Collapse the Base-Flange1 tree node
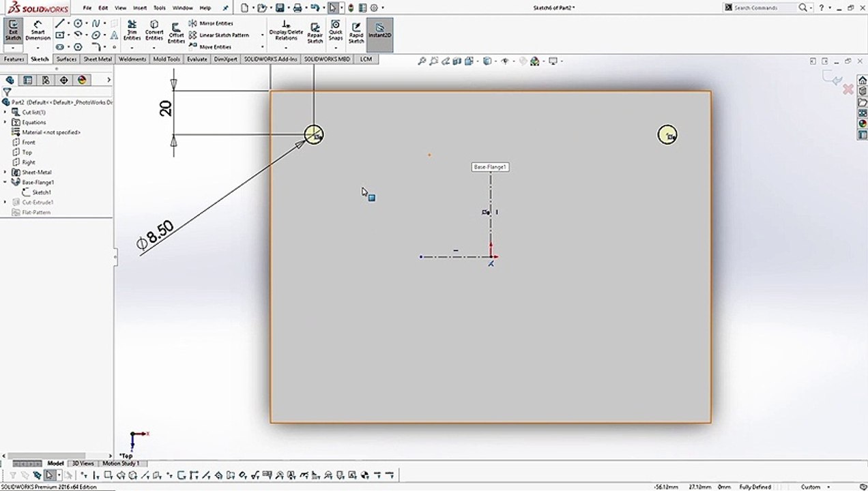This screenshot has width=868, height=491. click(x=5, y=182)
